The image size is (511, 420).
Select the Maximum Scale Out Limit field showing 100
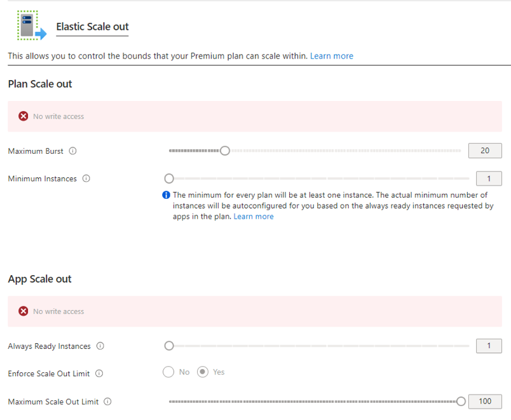click(x=485, y=401)
